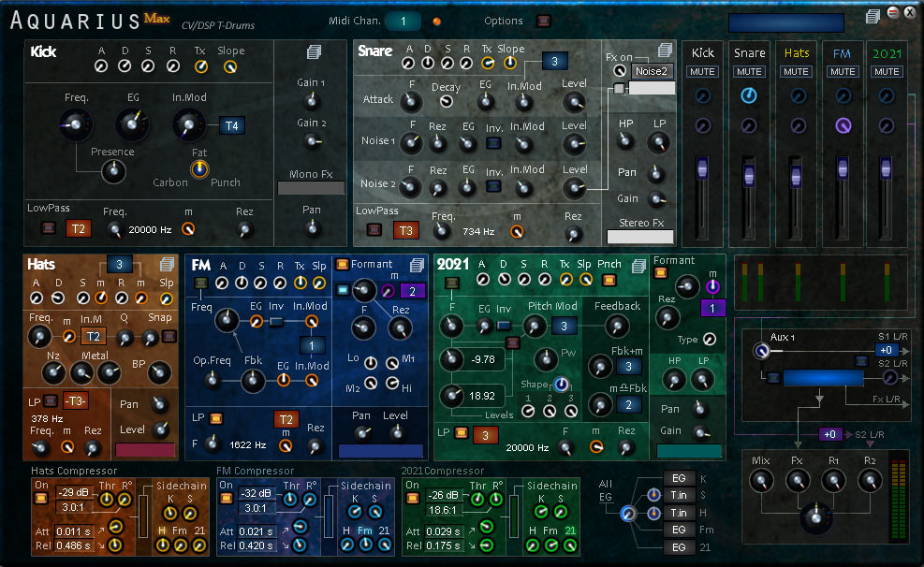The image size is (924, 567).
Task: Click the FM Fbk knob
Action: [x=253, y=382]
